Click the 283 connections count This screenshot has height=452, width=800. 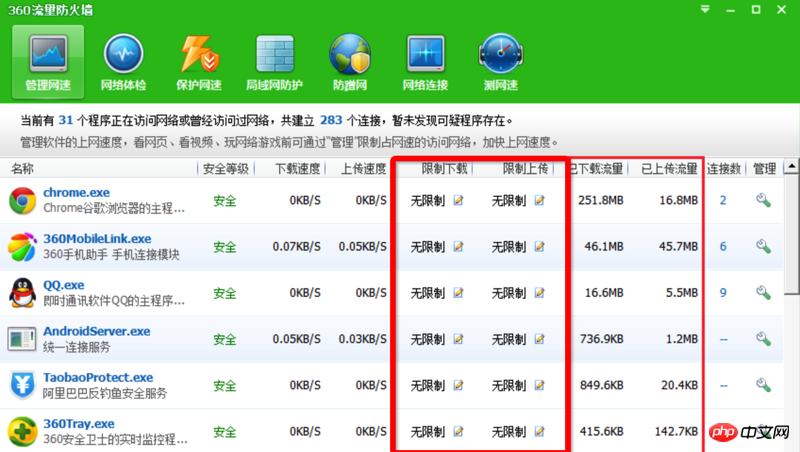click(331, 120)
